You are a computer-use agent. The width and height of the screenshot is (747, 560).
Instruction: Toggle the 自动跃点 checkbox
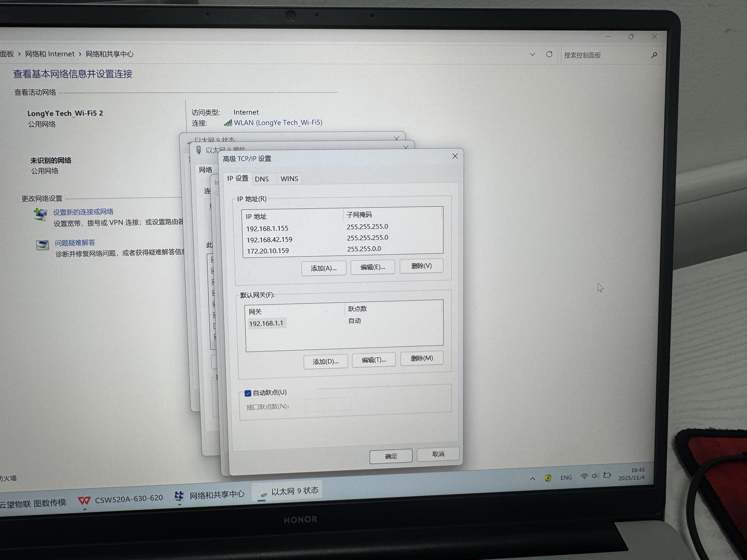pos(248,393)
